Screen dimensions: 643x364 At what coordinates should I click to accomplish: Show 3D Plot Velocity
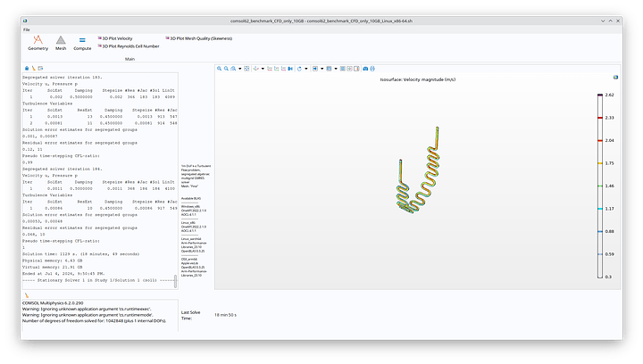[115, 38]
